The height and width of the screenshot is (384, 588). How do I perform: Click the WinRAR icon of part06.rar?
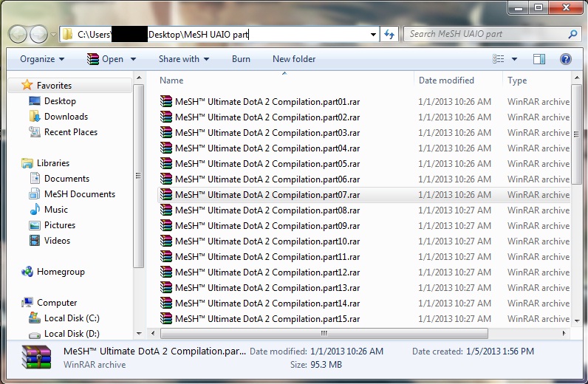pos(166,179)
